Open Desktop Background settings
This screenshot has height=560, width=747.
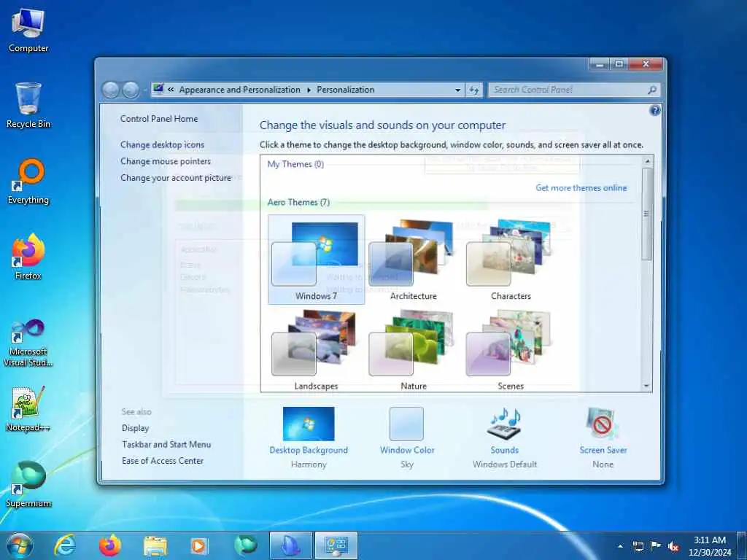click(x=309, y=437)
